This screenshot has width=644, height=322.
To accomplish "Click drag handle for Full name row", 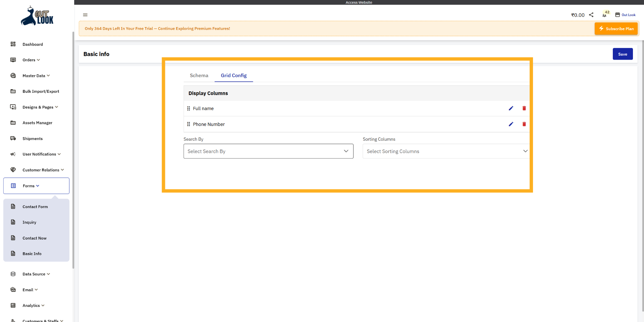I will point(189,109).
